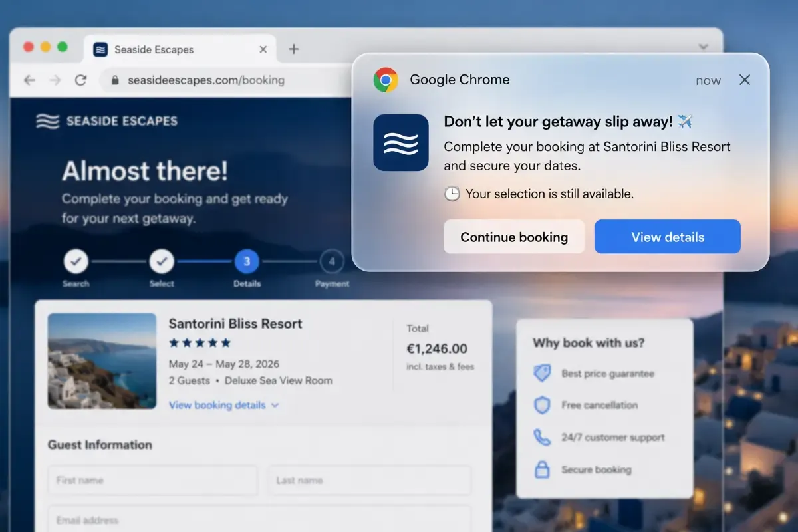Click the Best price guarantee tag icon

(543, 374)
